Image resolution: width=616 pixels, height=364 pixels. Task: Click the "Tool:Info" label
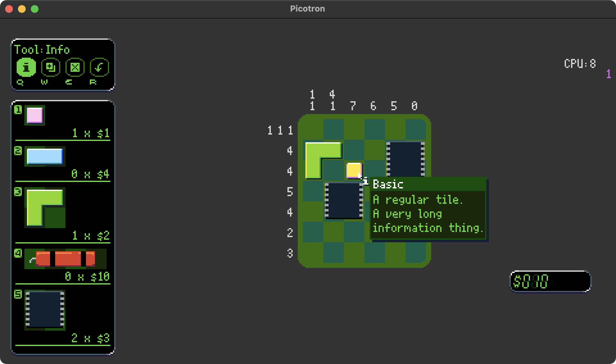42,50
